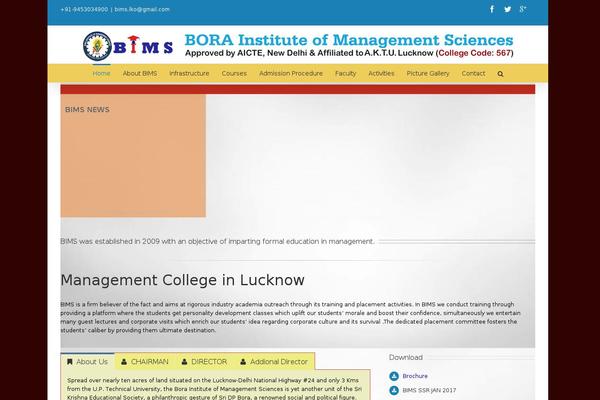Click the BIMS circular emblem logo
Screen dimensions: 600x400
pyautogui.click(x=97, y=46)
